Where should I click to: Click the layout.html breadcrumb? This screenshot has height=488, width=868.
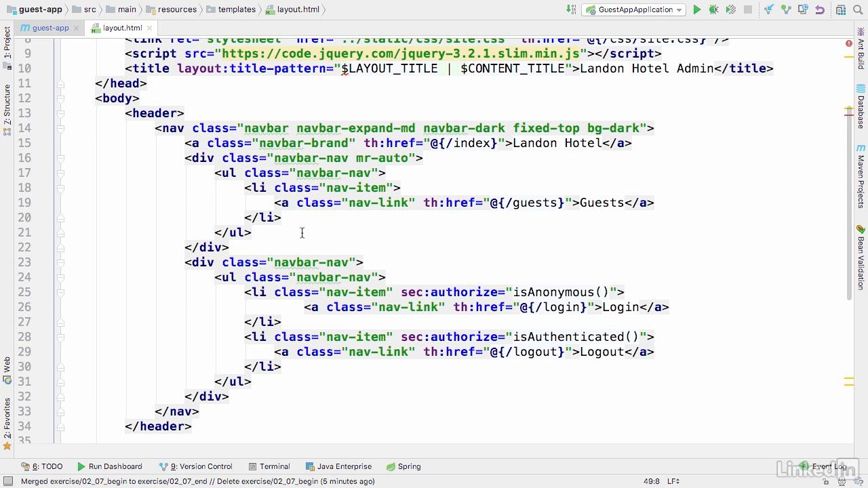click(x=292, y=9)
